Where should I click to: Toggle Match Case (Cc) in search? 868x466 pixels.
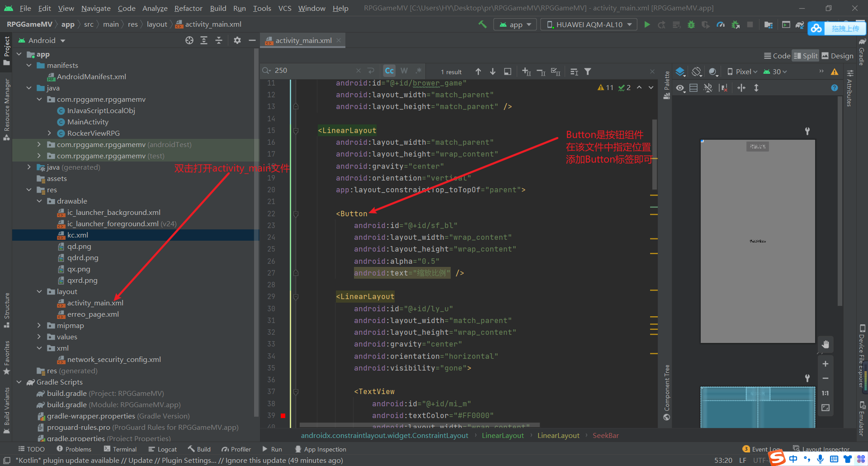pos(389,71)
